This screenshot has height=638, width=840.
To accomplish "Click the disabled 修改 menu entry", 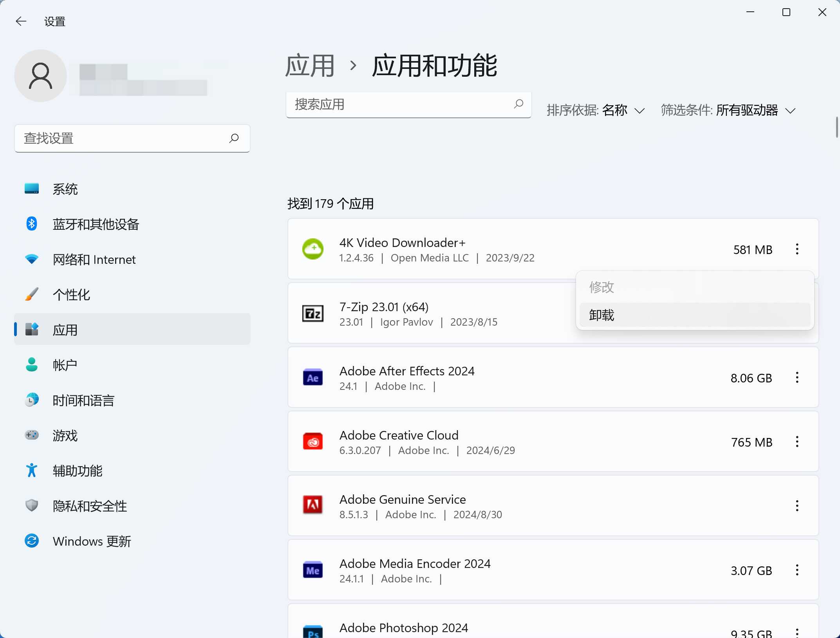I will pos(695,287).
